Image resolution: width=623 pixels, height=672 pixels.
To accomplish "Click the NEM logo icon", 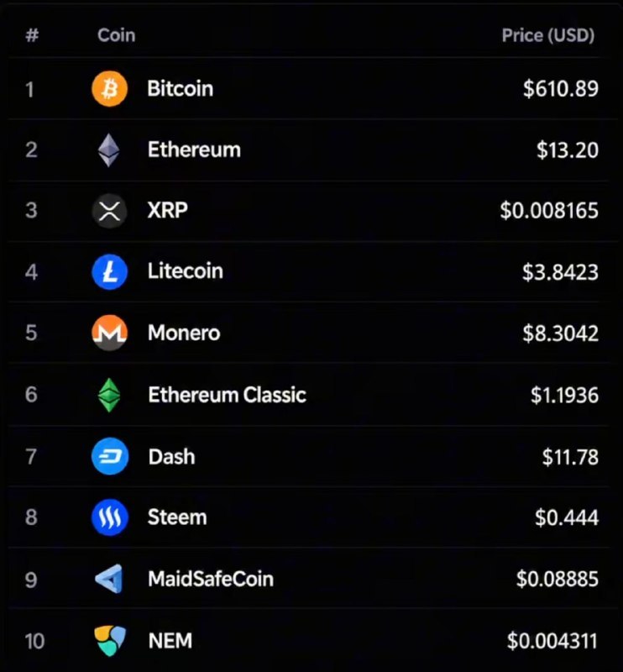I will tap(110, 641).
